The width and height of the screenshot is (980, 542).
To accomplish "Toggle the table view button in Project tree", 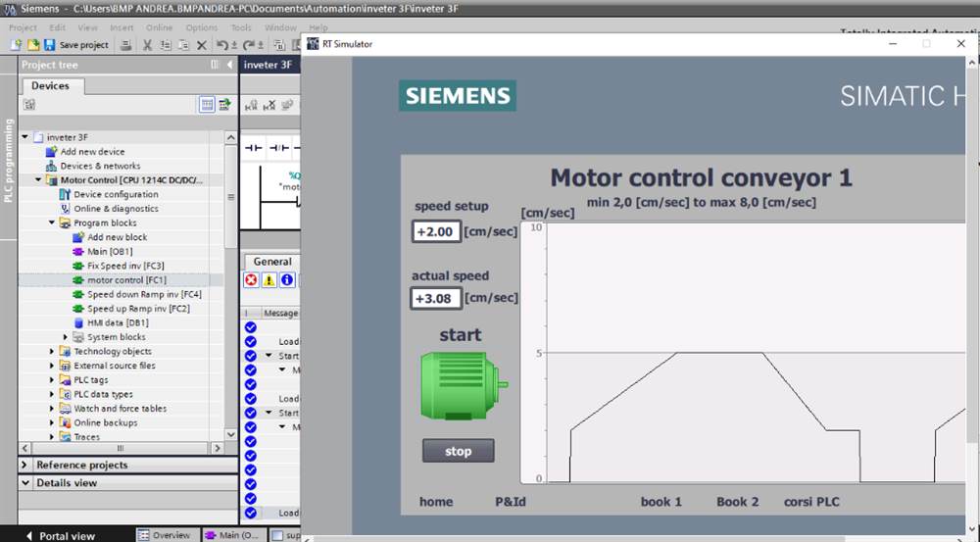I will click(207, 105).
